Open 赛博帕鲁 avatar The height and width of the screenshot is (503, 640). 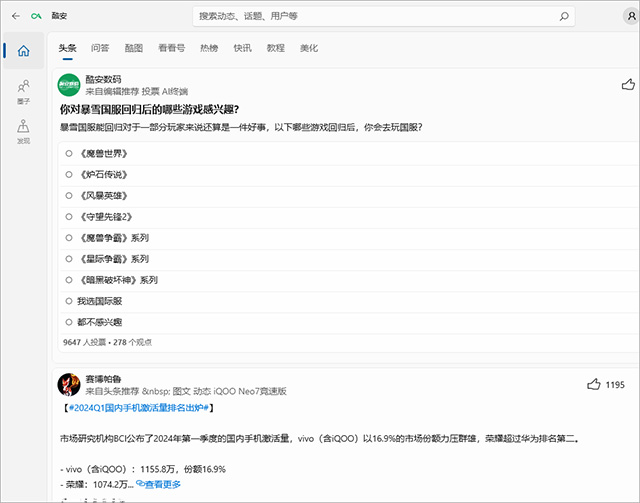click(69, 385)
